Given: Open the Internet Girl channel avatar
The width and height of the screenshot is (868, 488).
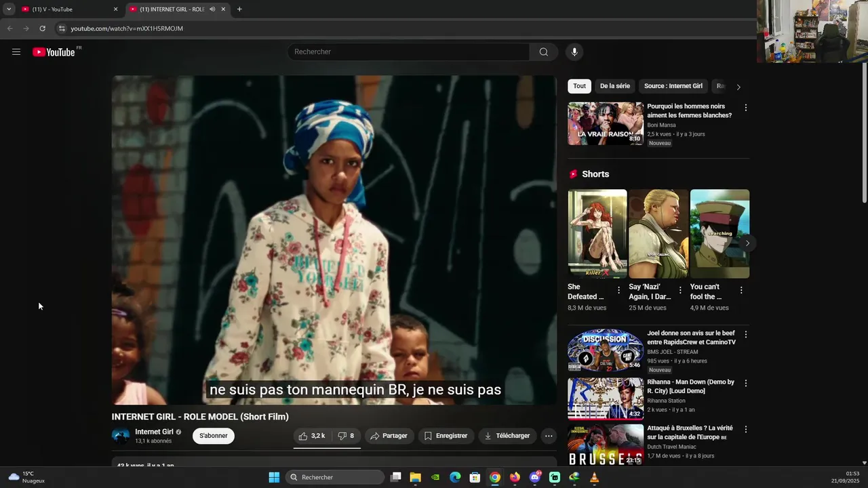Looking at the screenshot, I should click(121, 436).
